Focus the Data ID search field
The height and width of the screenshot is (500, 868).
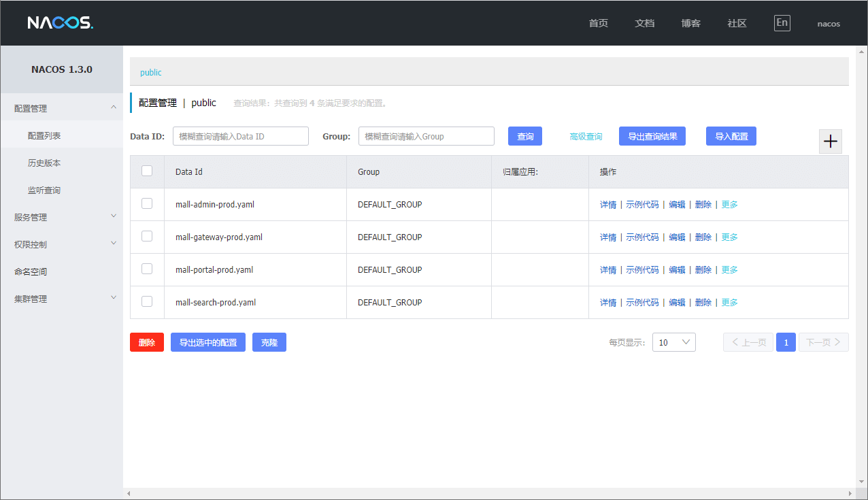241,136
